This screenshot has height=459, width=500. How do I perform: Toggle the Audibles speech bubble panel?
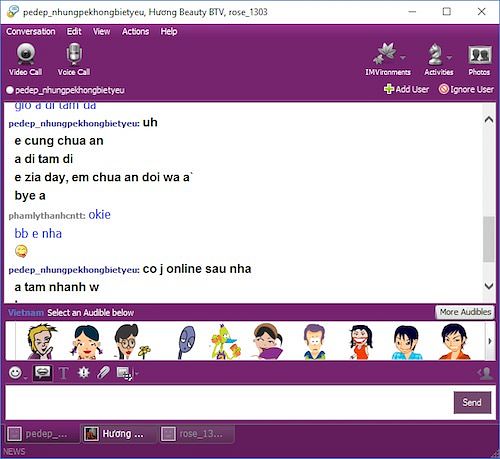(42, 373)
